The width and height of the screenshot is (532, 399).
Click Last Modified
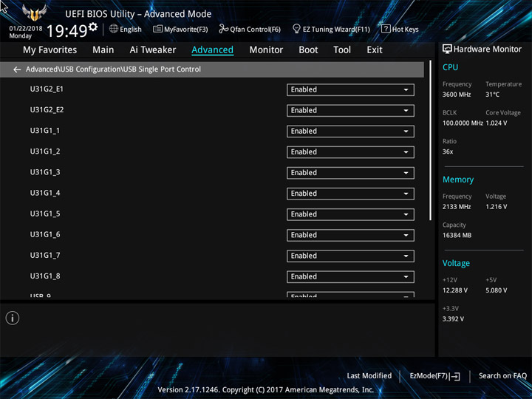pos(369,376)
